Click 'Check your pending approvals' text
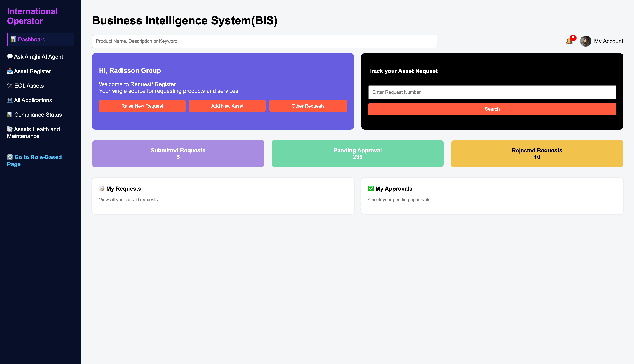634x364 pixels. 399,200
